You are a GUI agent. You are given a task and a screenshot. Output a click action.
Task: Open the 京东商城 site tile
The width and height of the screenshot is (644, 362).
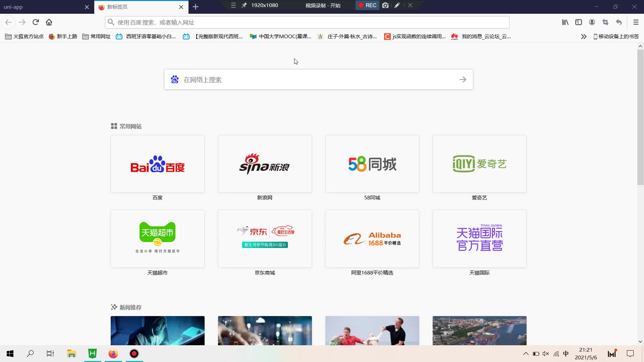[265, 239]
